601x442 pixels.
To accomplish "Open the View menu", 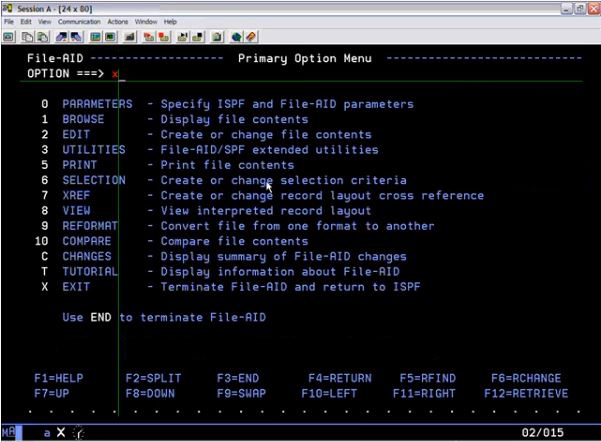I will (x=44, y=22).
